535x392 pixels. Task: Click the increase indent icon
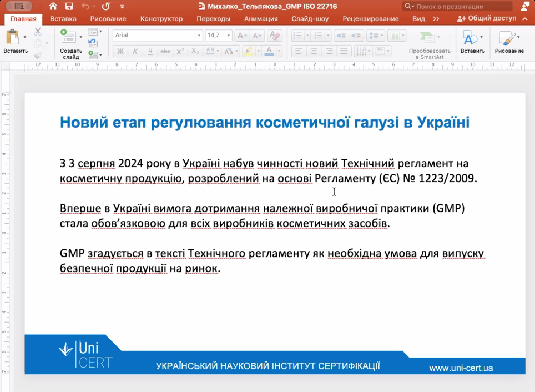coord(356,36)
